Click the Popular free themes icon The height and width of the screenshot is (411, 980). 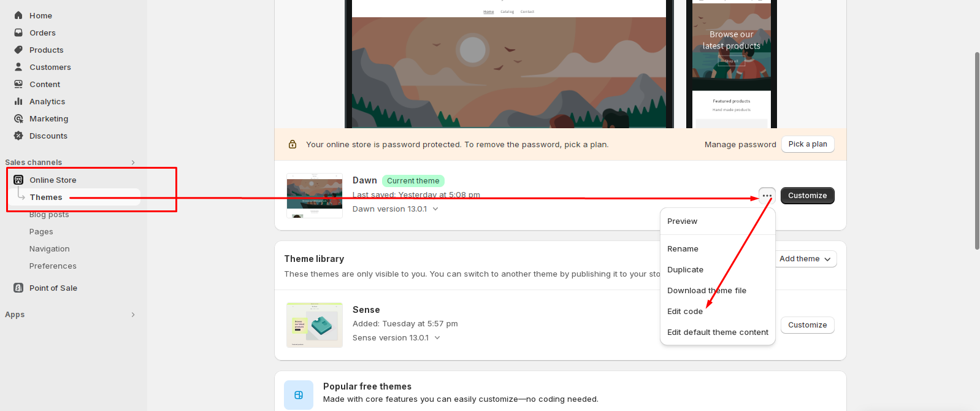click(299, 395)
